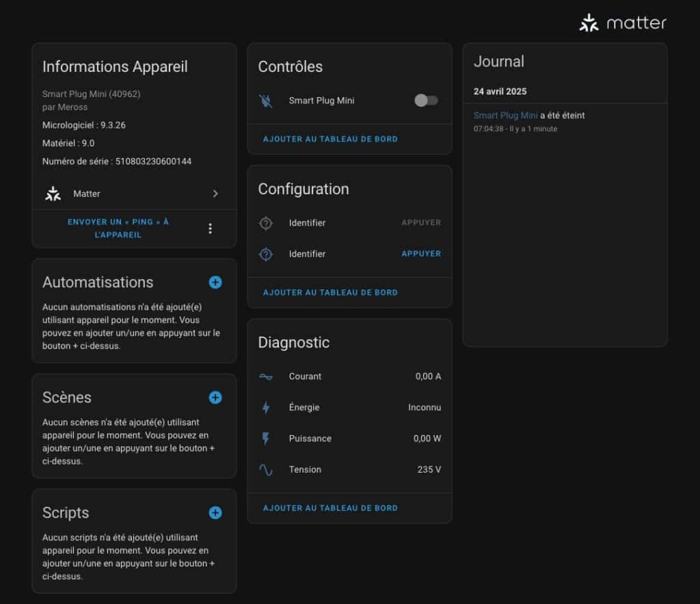Click the Tension sine wave icon
This screenshot has height=604, width=700.
[266, 470]
